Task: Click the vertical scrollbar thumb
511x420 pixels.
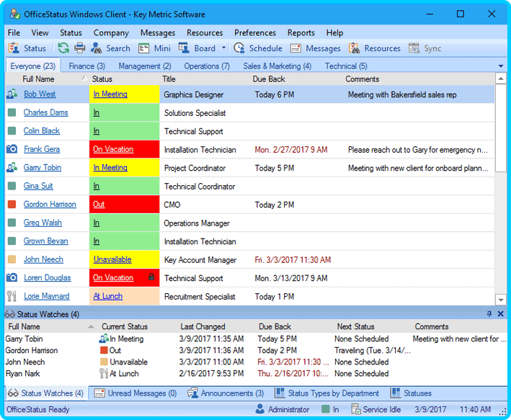Action: (501, 128)
